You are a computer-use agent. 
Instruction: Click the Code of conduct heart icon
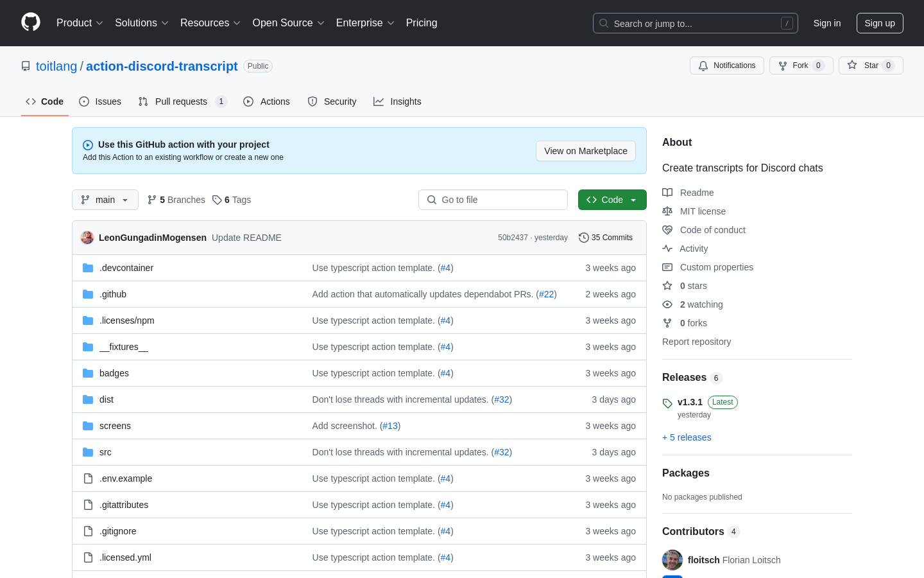pos(667,230)
